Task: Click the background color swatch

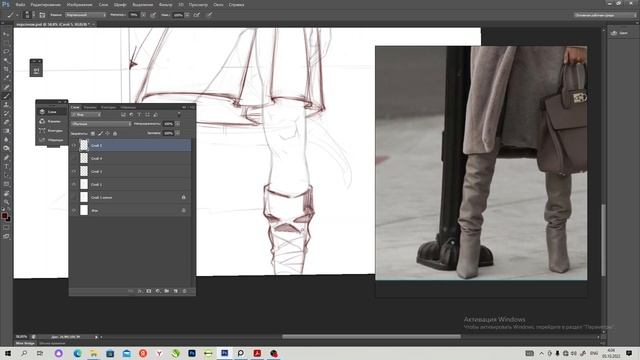Action: [8, 219]
